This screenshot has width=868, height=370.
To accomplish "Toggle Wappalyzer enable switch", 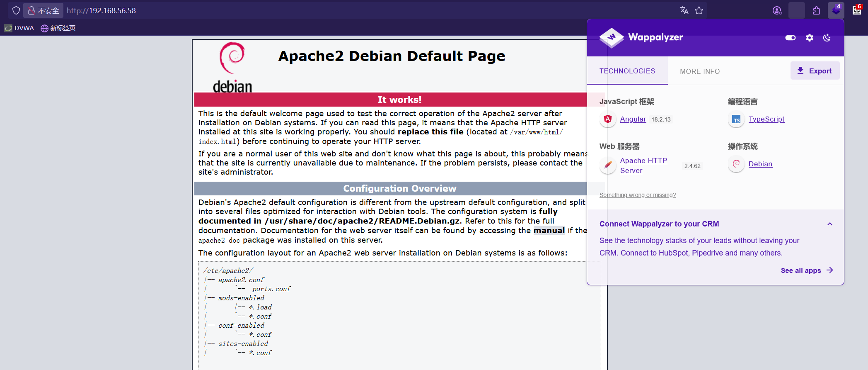I will pos(790,38).
